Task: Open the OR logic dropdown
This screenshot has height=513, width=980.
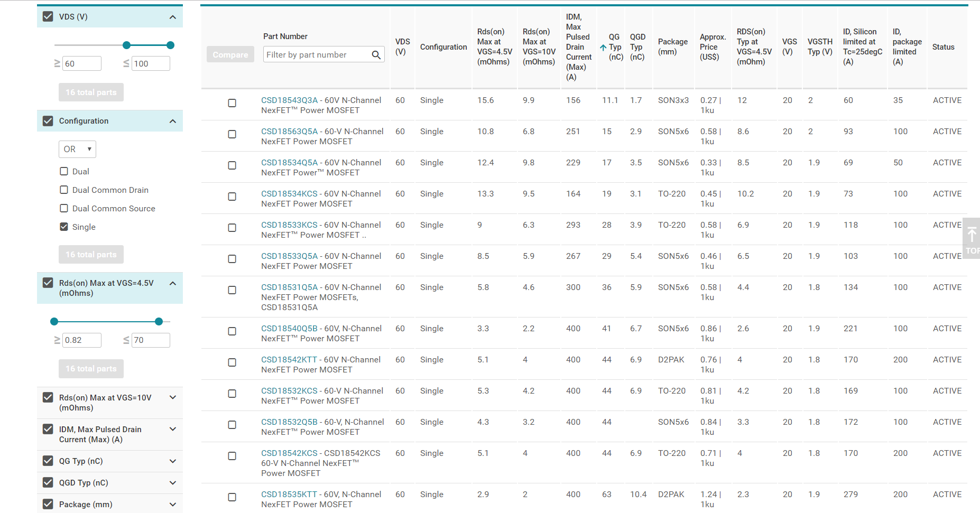Action: (77, 149)
